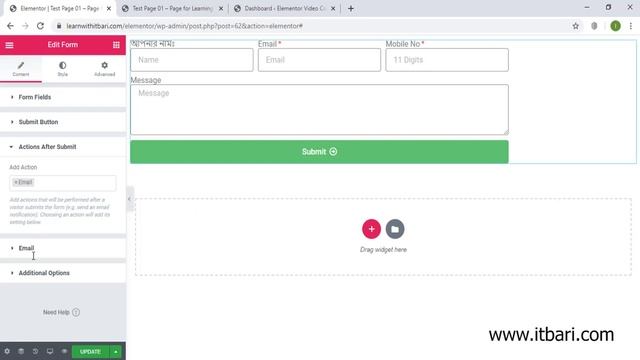Open the Navigator layers icon
Viewport: 640px width, 360px height.
point(21,351)
